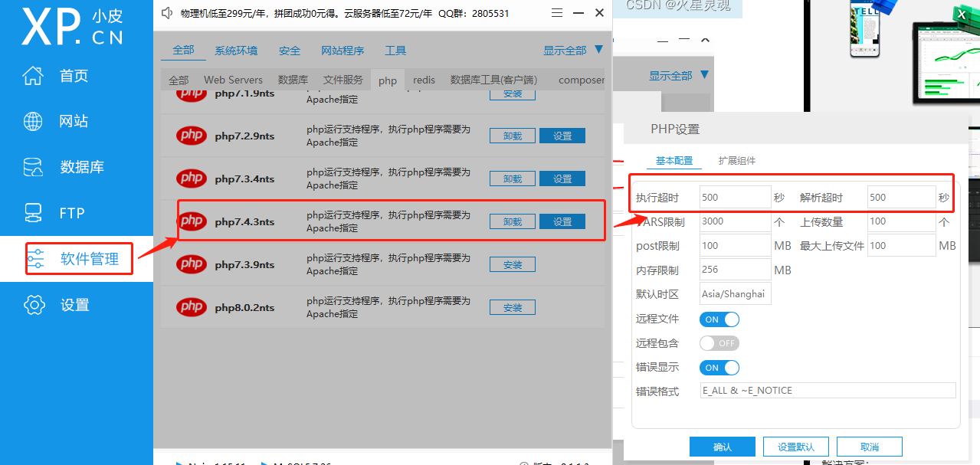Click the php logo beside php7.2.9nts

tap(192, 136)
